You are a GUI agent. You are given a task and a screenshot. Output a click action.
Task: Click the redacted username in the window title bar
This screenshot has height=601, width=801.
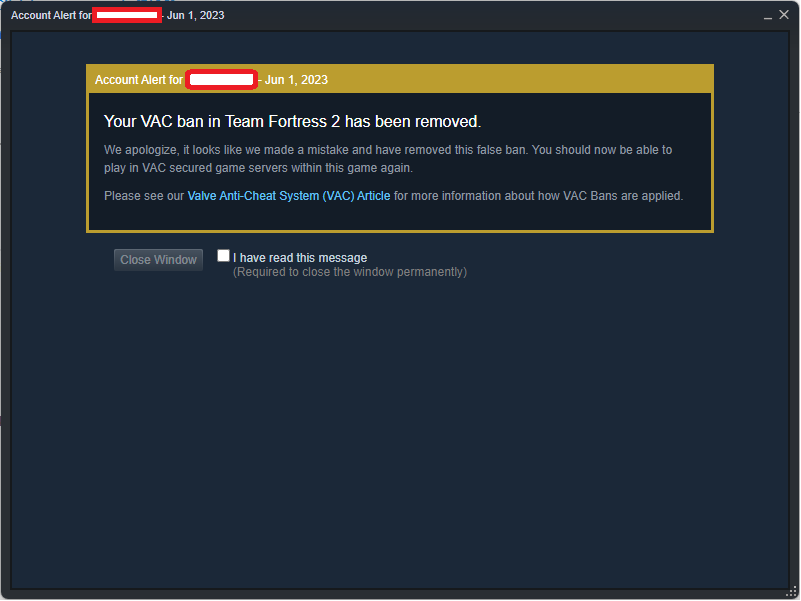[127, 15]
